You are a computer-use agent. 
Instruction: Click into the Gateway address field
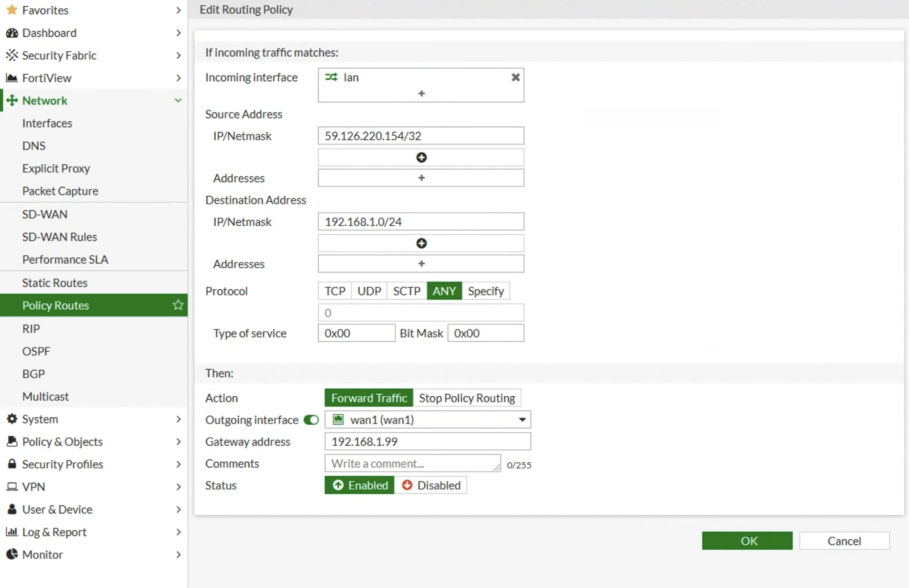[x=427, y=441]
